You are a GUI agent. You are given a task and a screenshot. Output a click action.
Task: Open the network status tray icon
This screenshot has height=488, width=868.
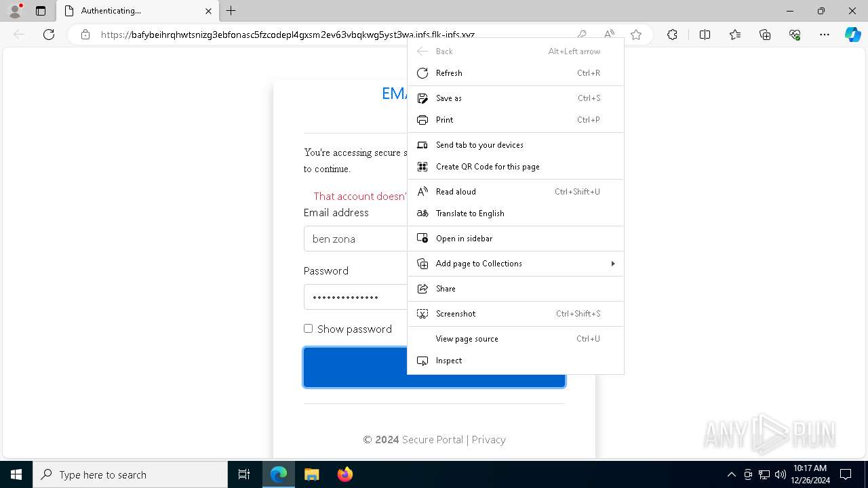tap(764, 474)
